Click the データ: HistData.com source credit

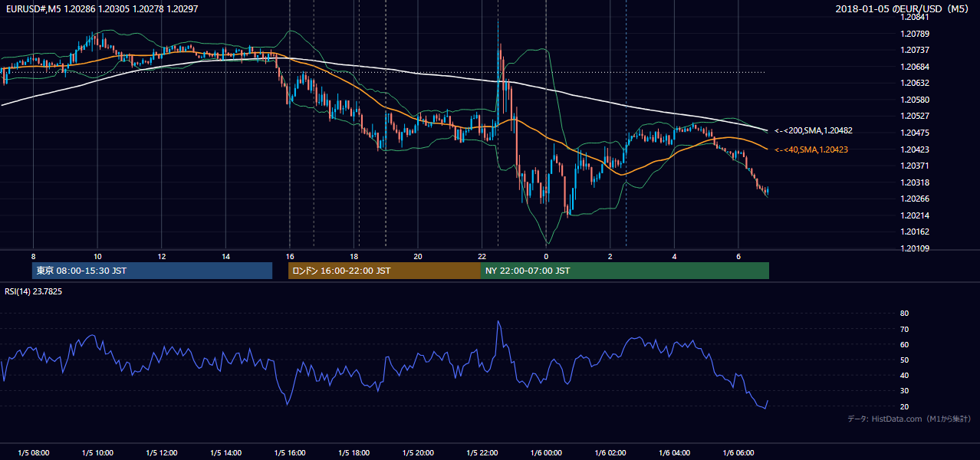(909, 419)
